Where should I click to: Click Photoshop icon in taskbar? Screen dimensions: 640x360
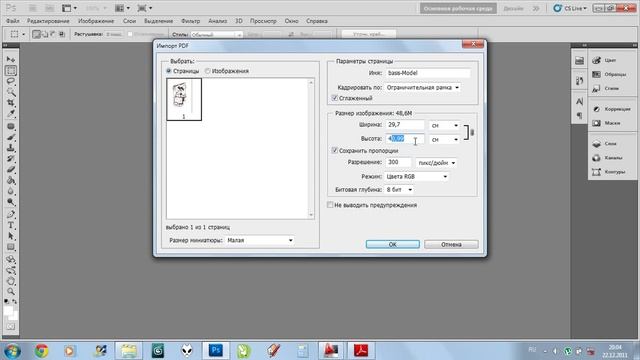(x=216, y=350)
